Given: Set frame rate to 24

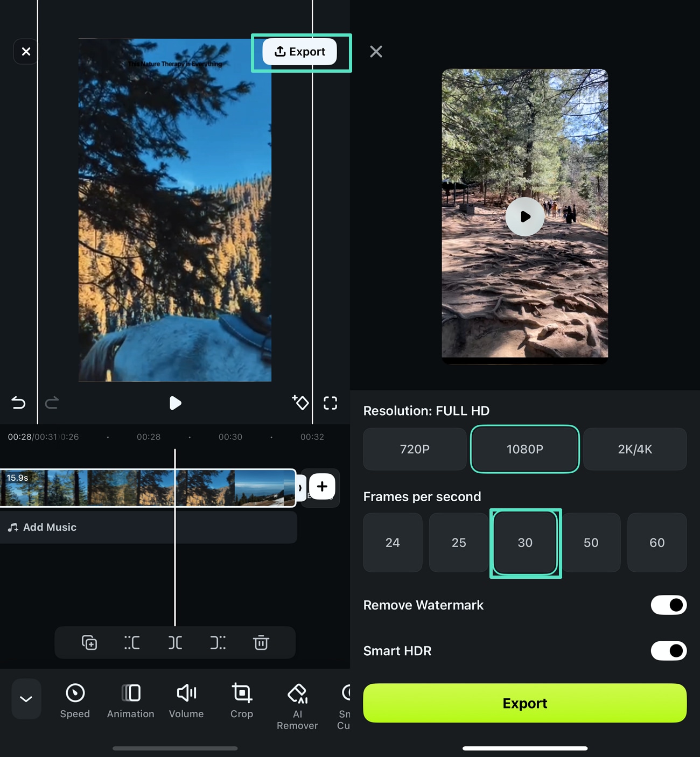Looking at the screenshot, I should click(393, 542).
